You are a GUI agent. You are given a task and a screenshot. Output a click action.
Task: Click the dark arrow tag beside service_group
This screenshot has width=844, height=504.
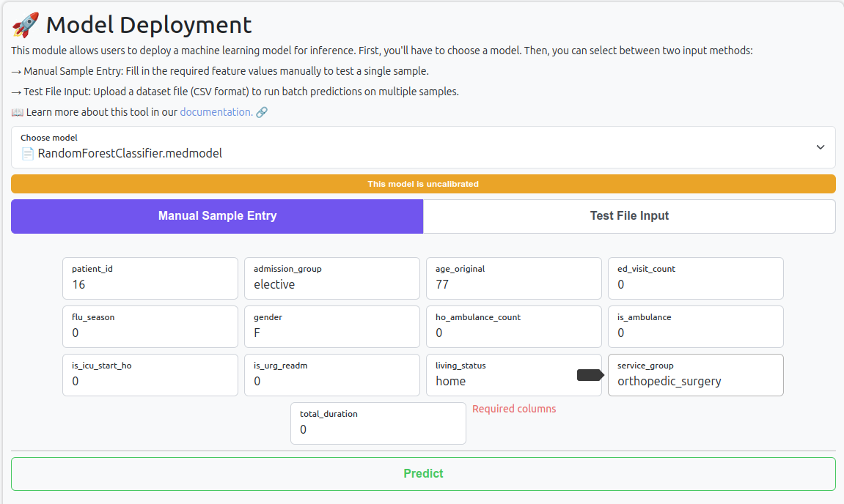590,375
